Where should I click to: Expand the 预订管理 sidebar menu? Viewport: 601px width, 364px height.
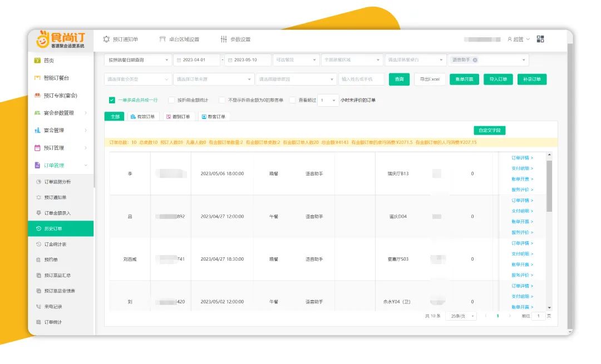pyautogui.click(x=61, y=148)
